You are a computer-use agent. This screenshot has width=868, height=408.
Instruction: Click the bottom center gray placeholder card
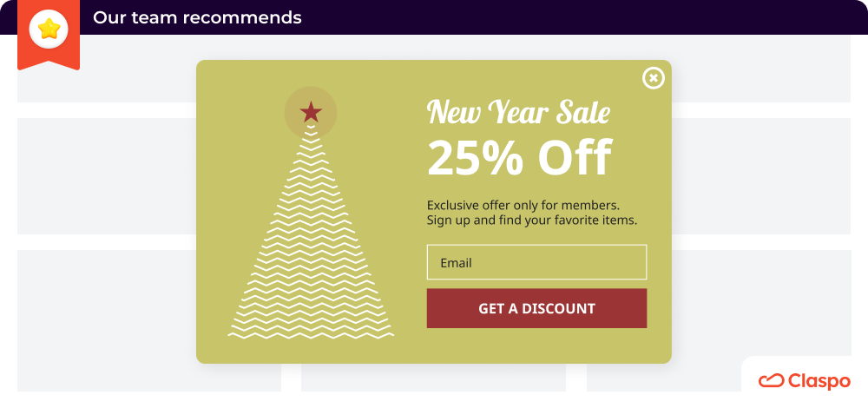(433, 378)
